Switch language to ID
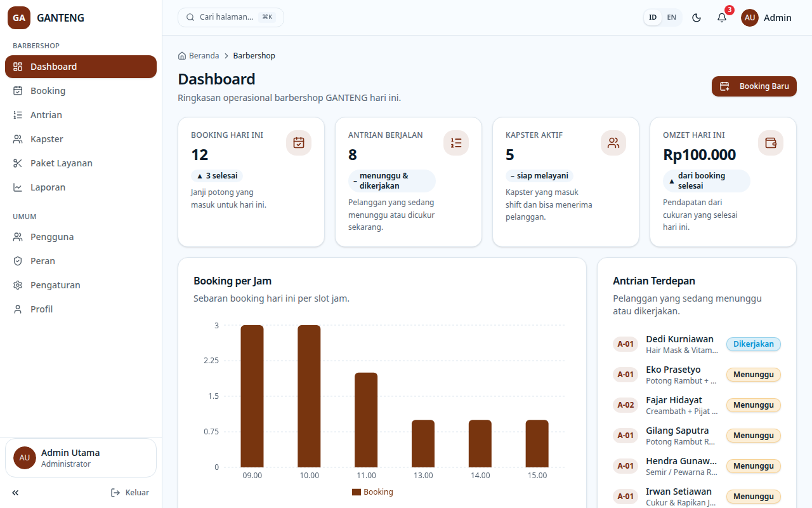Screen dimensions: 812x508 pyautogui.click(x=653, y=18)
